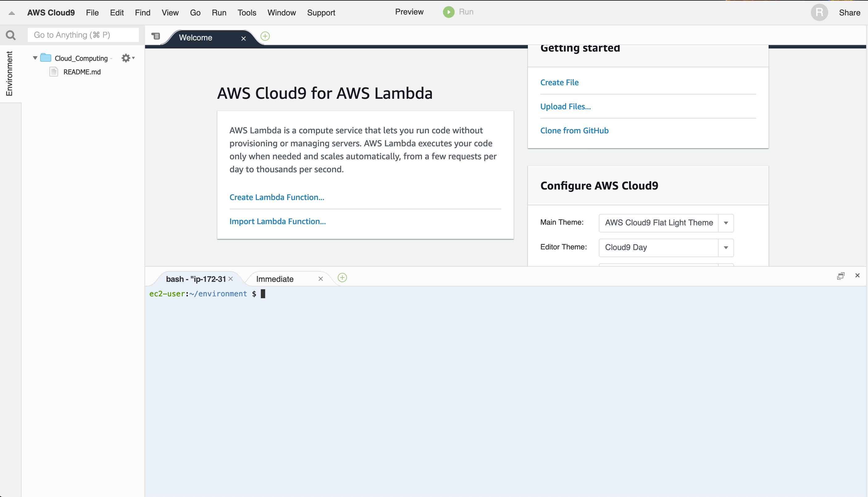Open the AWS Cloud9 menu
Viewport: 868px width, 497px height.
pyautogui.click(x=51, y=13)
